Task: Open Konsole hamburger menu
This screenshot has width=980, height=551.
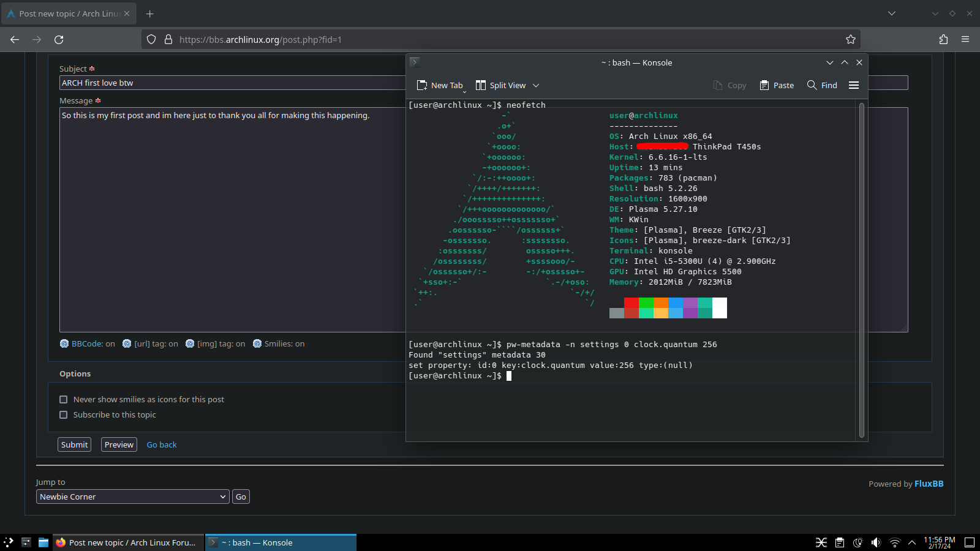Action: 854,86
